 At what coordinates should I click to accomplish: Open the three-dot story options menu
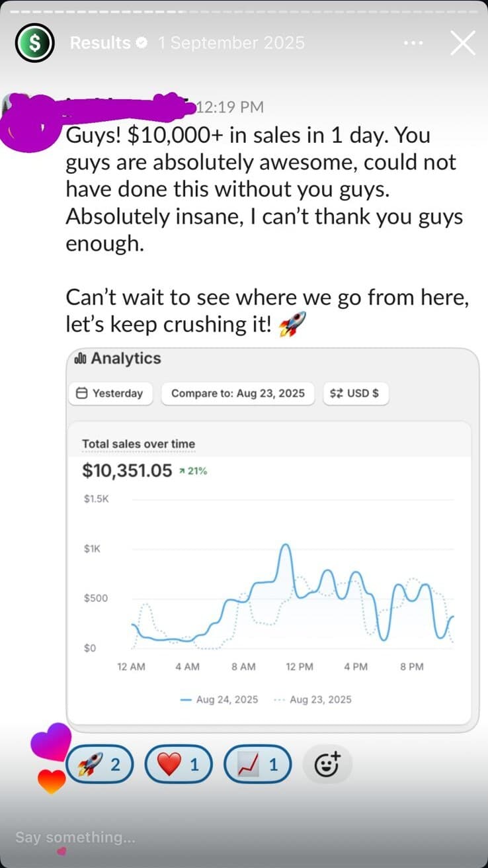pos(413,42)
